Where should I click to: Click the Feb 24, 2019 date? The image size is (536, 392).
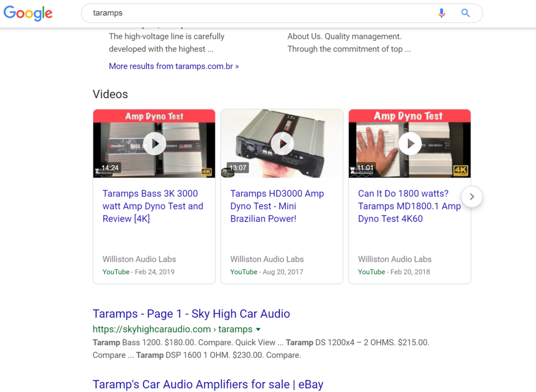tap(154, 272)
